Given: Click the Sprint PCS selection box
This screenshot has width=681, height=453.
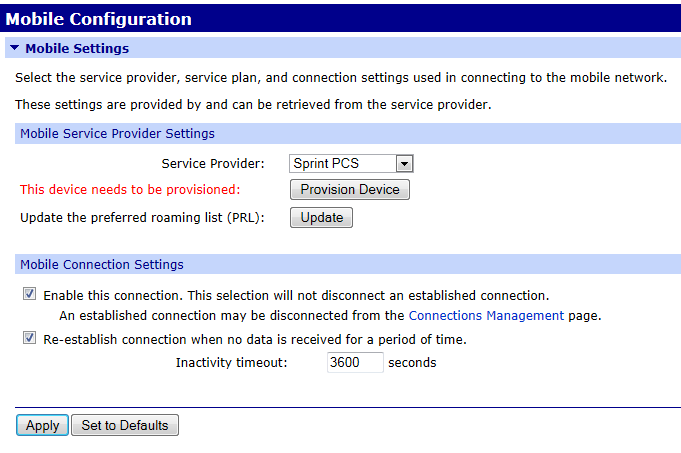Looking at the screenshot, I should 341,163.
